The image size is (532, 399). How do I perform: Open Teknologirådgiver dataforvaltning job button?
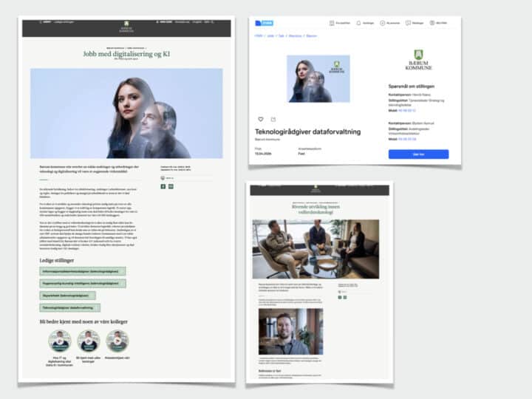pos(70,307)
